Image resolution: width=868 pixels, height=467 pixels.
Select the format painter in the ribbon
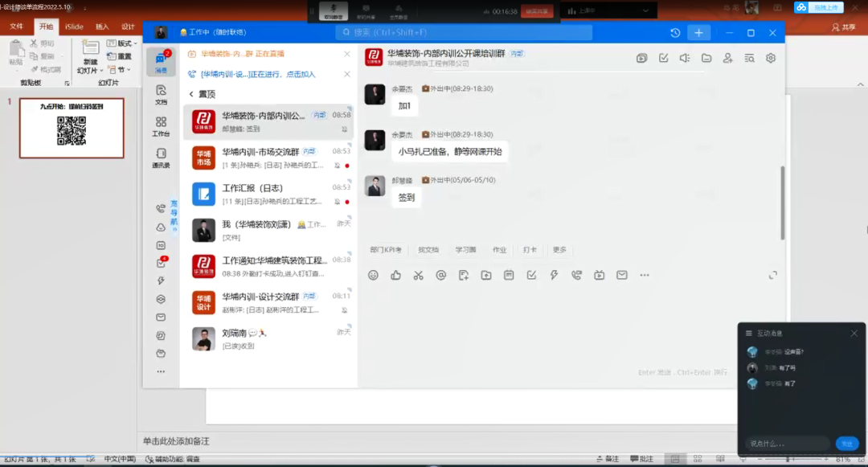click(x=46, y=68)
